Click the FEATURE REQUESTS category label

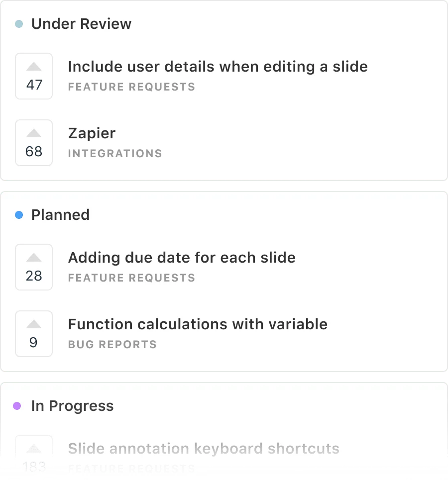[131, 87]
